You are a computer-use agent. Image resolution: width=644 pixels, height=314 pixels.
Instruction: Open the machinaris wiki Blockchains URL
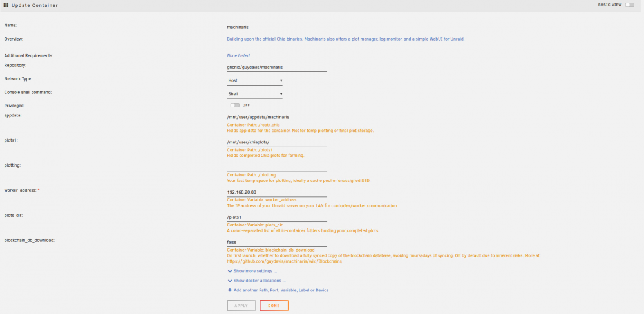pos(284,261)
